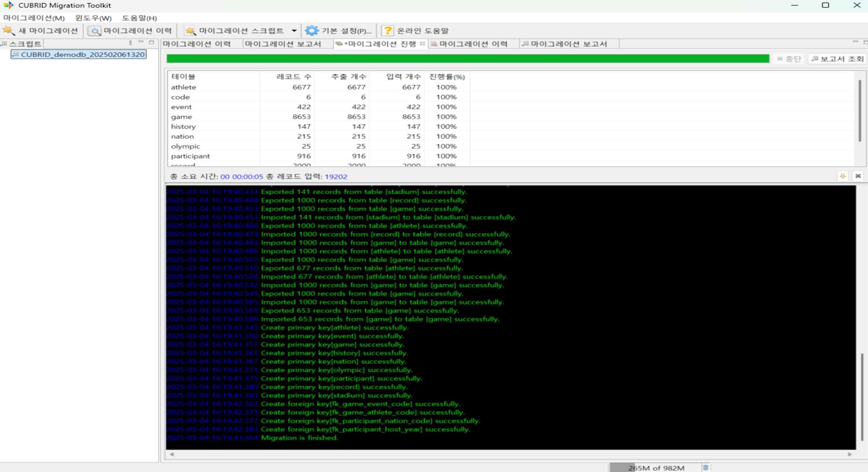Click the Migration Script (마이그레이션 스크립트) toolbar icon
The height and width of the screenshot is (472, 868).
(190, 31)
